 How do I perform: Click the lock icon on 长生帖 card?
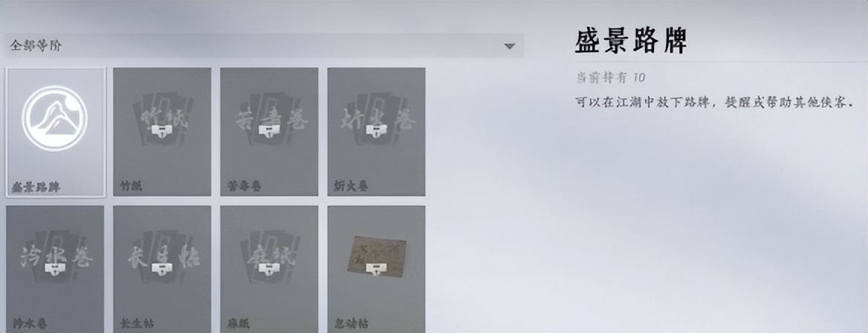(162, 269)
